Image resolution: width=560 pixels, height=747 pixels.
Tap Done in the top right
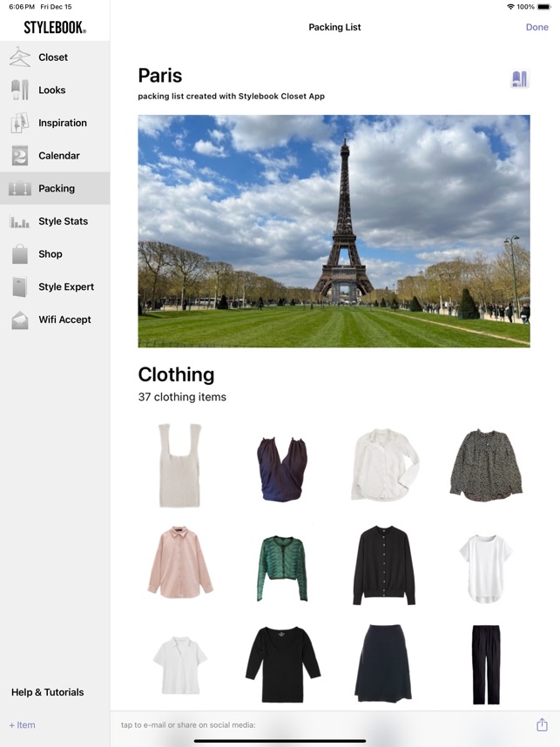pyautogui.click(x=536, y=27)
